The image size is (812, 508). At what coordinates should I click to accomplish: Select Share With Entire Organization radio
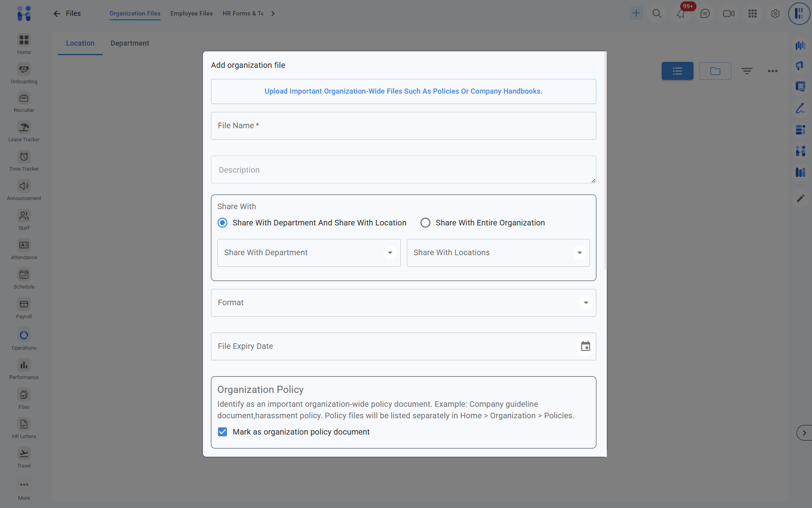pyautogui.click(x=425, y=223)
